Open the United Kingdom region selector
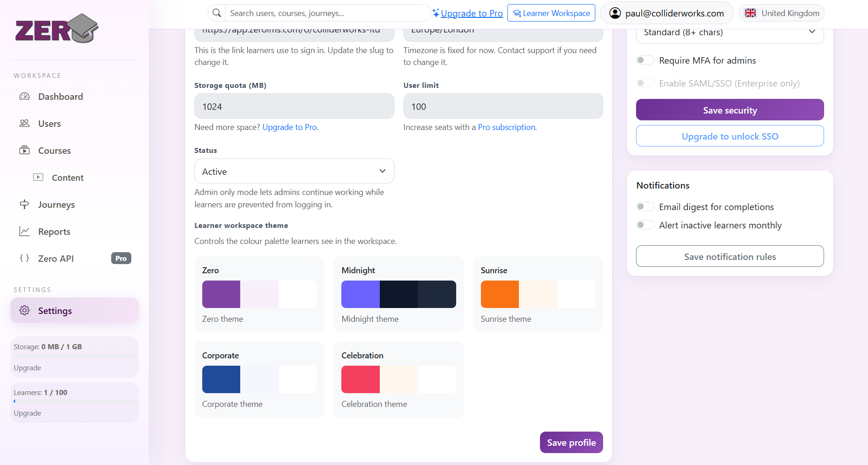Viewport: 868px width, 465px height. point(782,13)
